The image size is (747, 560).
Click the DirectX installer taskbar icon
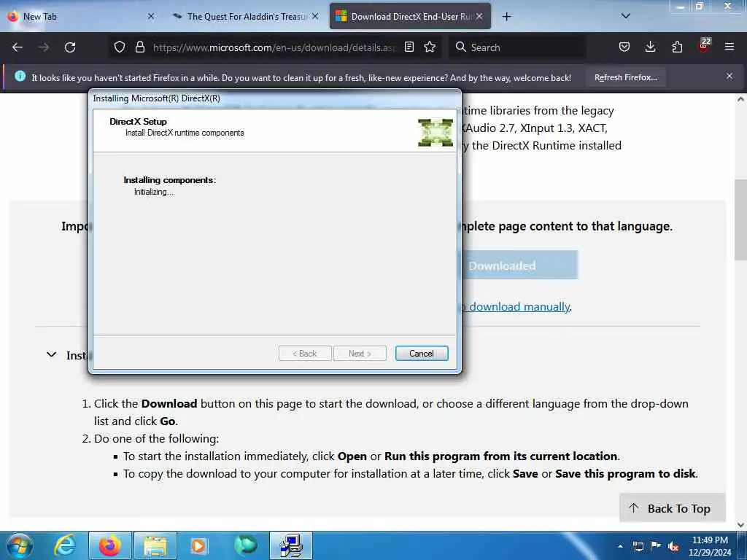point(291,545)
